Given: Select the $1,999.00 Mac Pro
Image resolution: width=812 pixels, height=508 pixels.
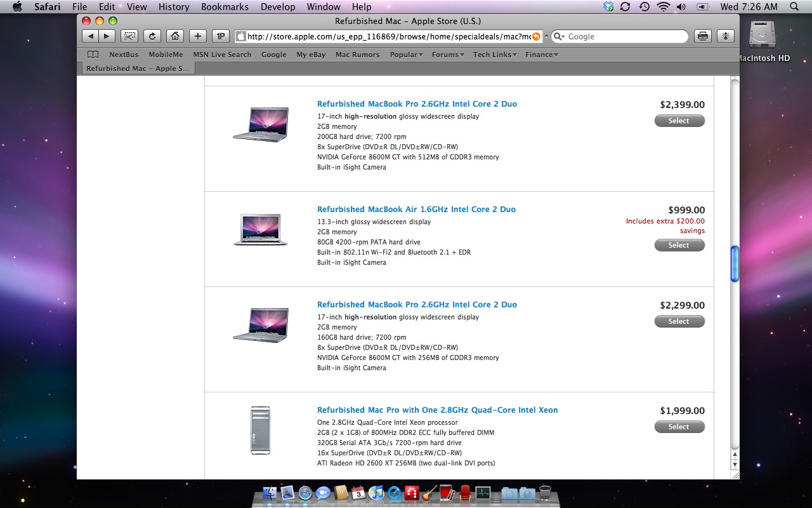Looking at the screenshot, I should [x=679, y=427].
